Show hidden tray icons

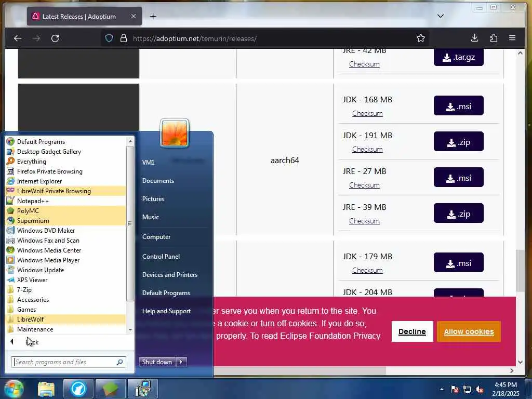442,389
